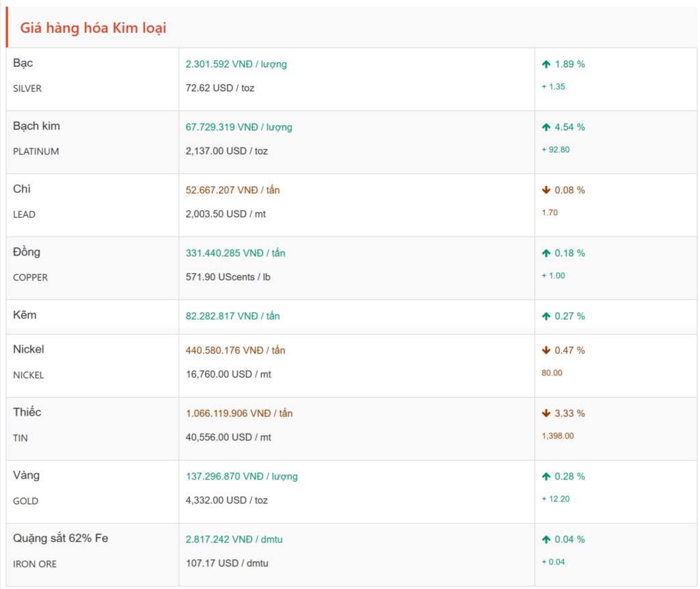Click the up arrow beside Platinum 4.54 %
The height and width of the screenshot is (589, 700).
(x=546, y=127)
